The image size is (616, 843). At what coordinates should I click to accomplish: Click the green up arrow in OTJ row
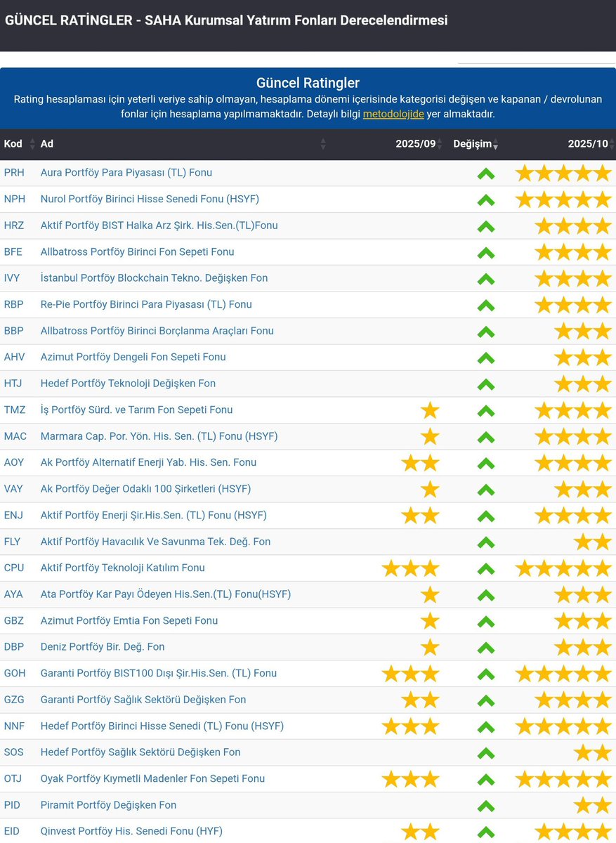tap(486, 779)
